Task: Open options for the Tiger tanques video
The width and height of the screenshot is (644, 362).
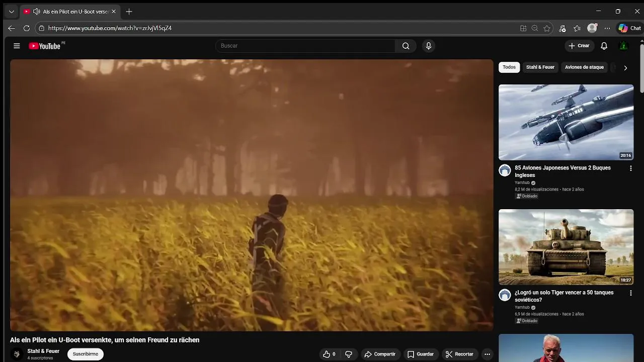Action: (x=630, y=293)
